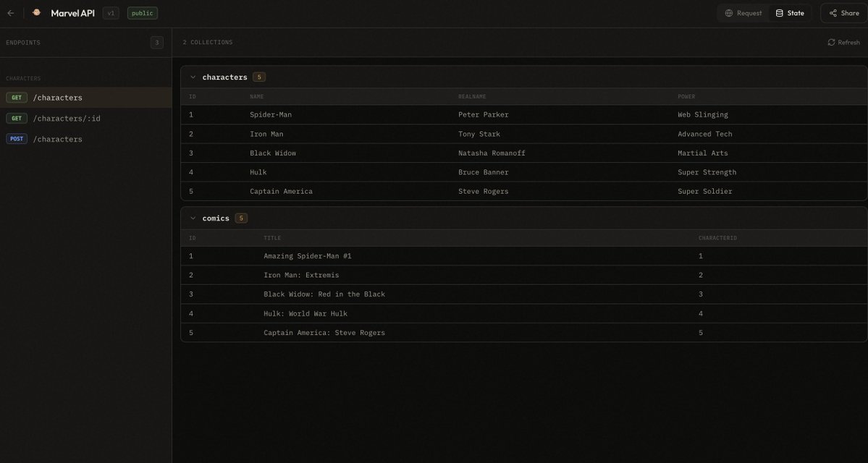This screenshot has height=463, width=868.
Task: Click the Marvel API title
Action: coord(72,13)
